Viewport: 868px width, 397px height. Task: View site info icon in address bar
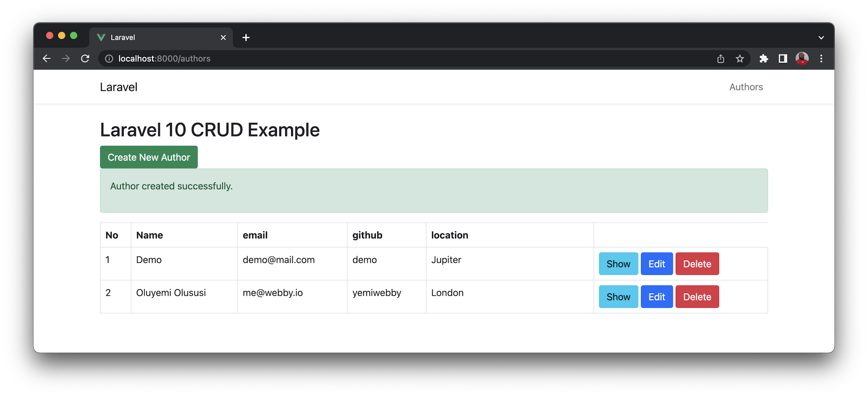(x=109, y=59)
